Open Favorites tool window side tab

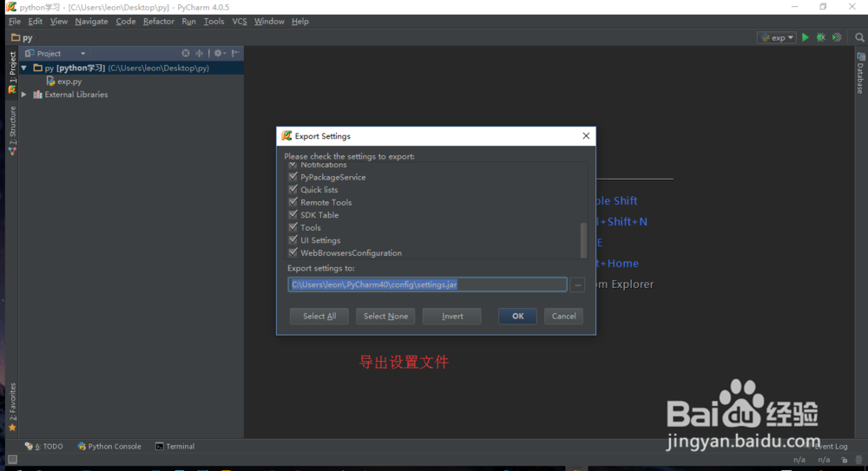(x=12, y=407)
